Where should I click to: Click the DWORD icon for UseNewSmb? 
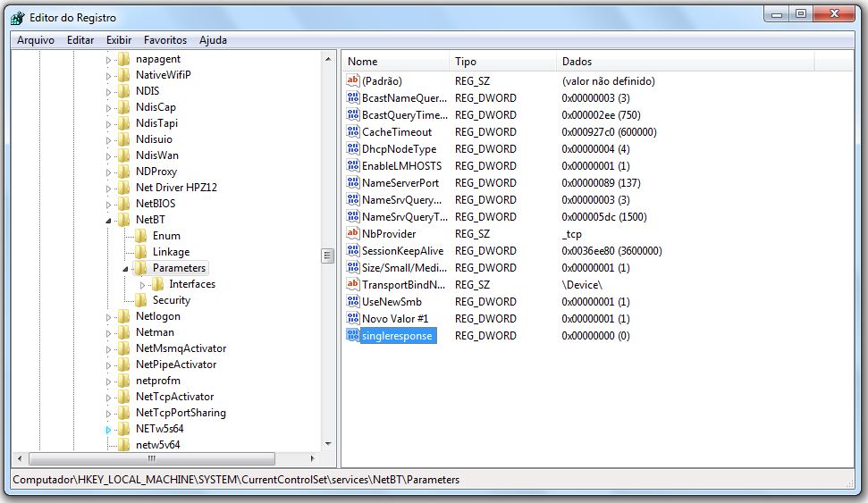(352, 302)
